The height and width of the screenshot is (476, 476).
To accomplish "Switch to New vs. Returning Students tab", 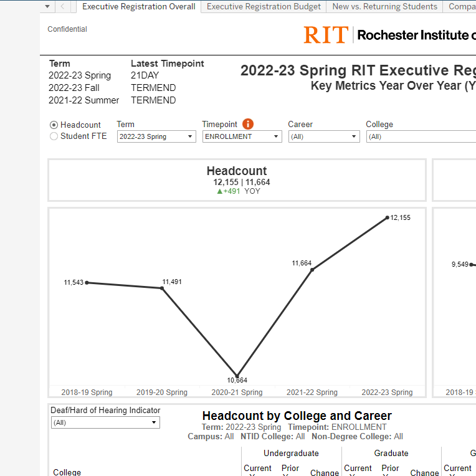I will tap(384, 7).
